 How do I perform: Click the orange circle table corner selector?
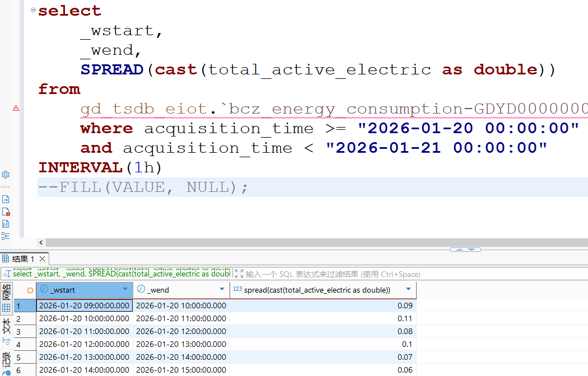point(30,290)
